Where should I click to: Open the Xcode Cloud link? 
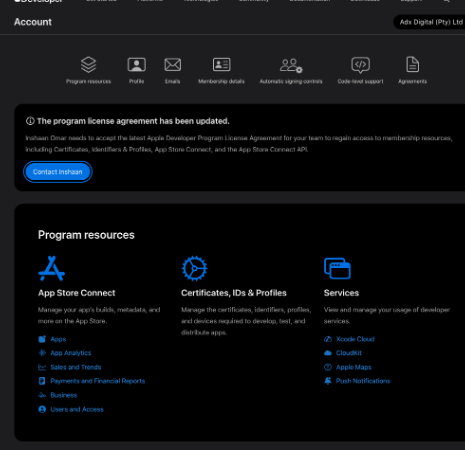coord(355,339)
